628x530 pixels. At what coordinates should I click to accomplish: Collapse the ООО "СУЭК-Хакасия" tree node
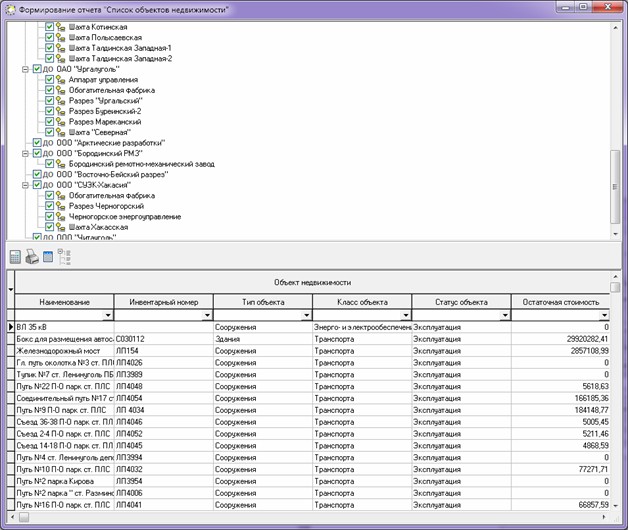(25, 185)
